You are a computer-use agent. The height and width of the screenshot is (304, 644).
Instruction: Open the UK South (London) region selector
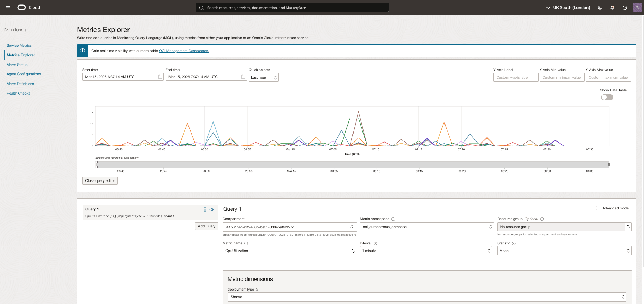coord(568,8)
